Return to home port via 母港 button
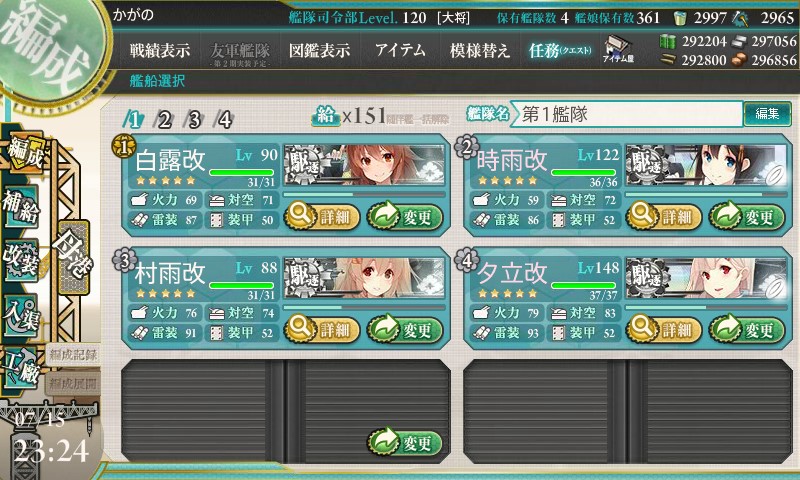800x480 pixels. click(x=74, y=257)
